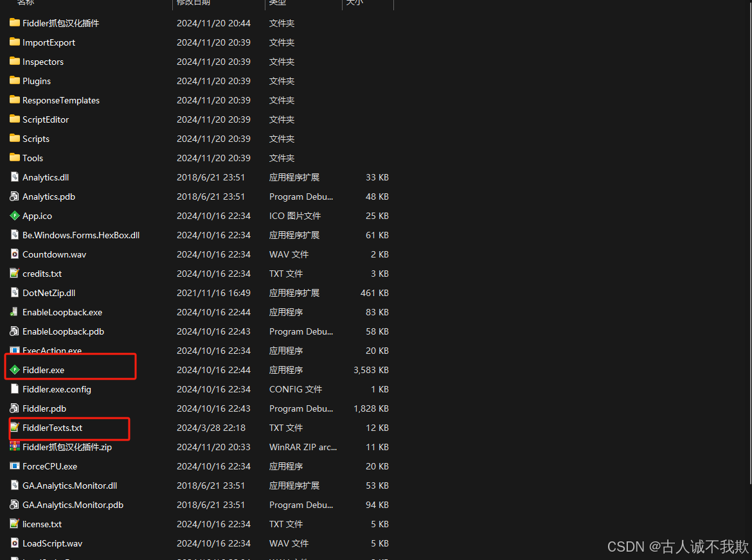Open the Fiddler抓包汉化插件 folder icon

pyautogui.click(x=15, y=22)
